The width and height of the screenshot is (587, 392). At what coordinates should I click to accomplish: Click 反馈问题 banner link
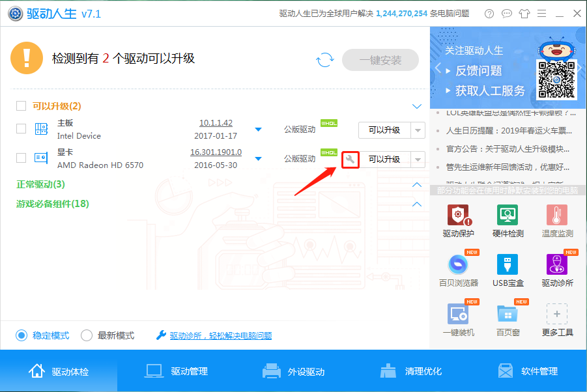[x=478, y=70]
